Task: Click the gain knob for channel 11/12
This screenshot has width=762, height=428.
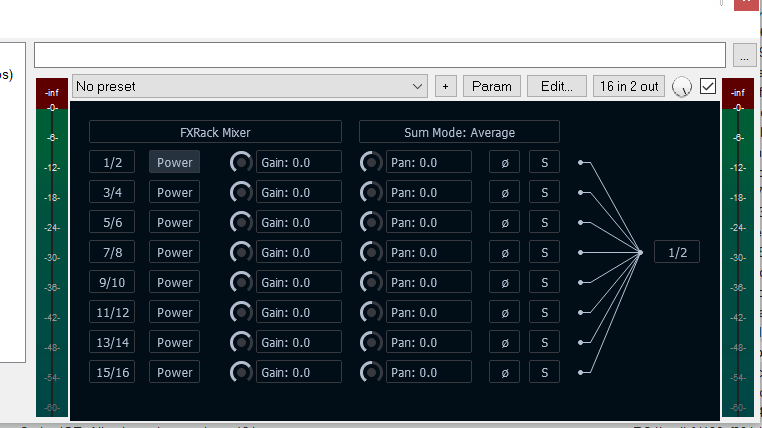Action: (241, 312)
